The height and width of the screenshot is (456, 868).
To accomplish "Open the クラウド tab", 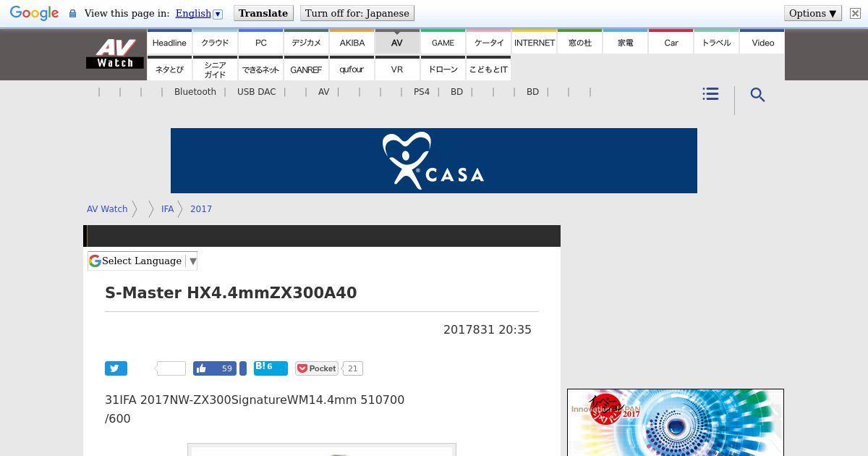I will [x=215, y=43].
